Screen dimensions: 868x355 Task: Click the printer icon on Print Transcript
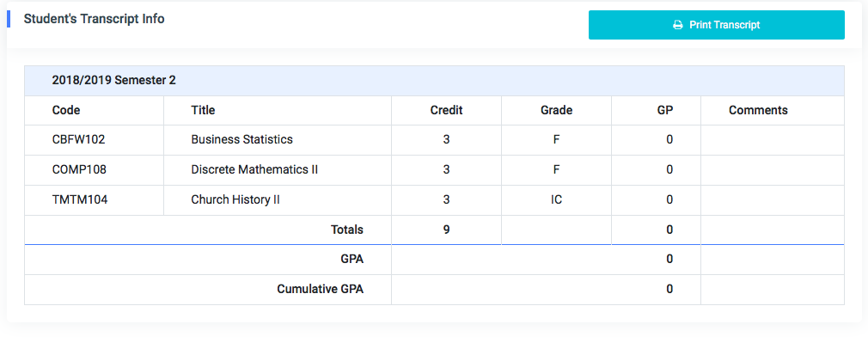[677, 26]
